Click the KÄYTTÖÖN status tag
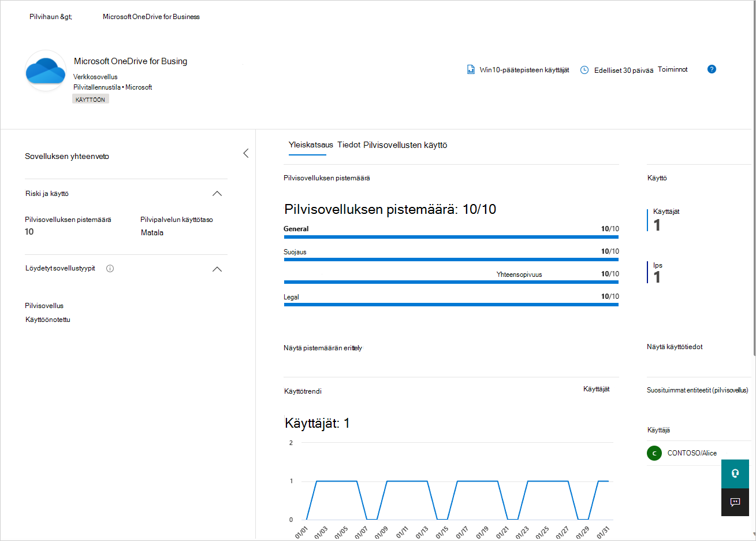This screenshot has height=541, width=756. [91, 99]
